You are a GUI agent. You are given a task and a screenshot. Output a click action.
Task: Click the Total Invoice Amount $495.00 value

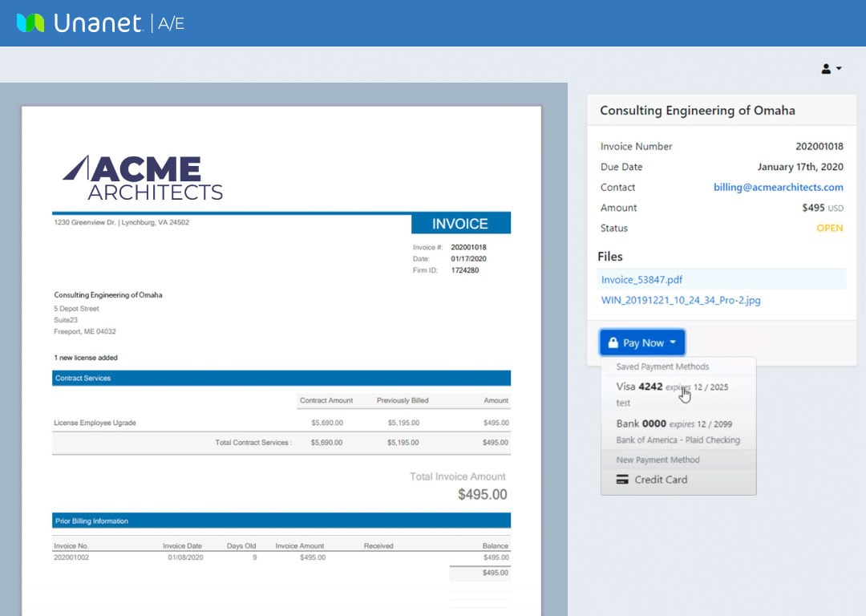pyautogui.click(x=482, y=494)
